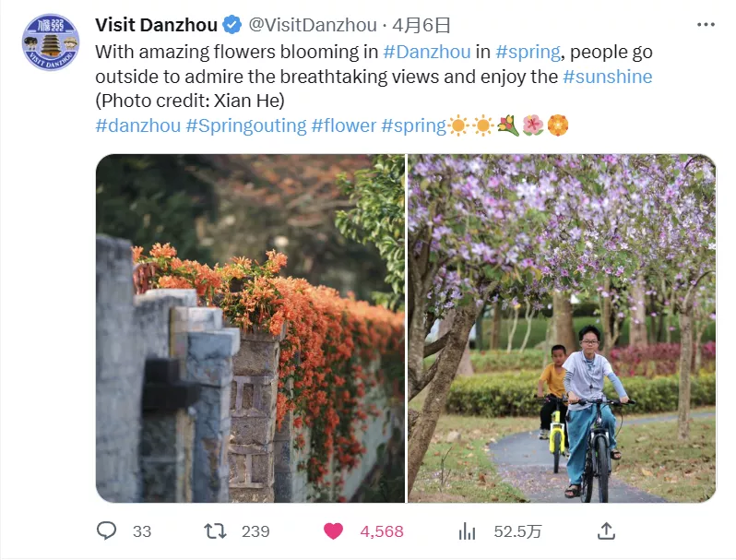Open the #flower hashtag
Screen dimensions: 736x560
pyautogui.click(x=344, y=125)
